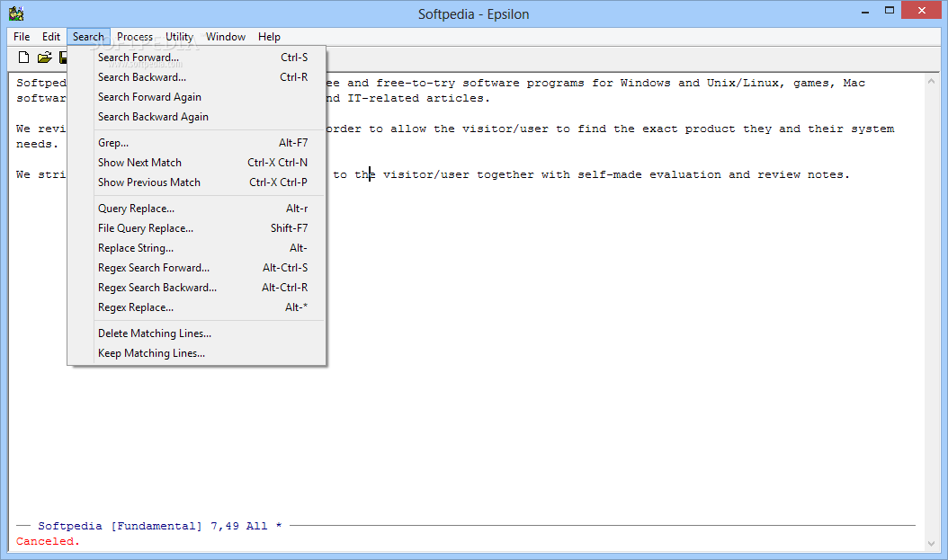
Task: Open the Window menu
Action: (x=226, y=37)
